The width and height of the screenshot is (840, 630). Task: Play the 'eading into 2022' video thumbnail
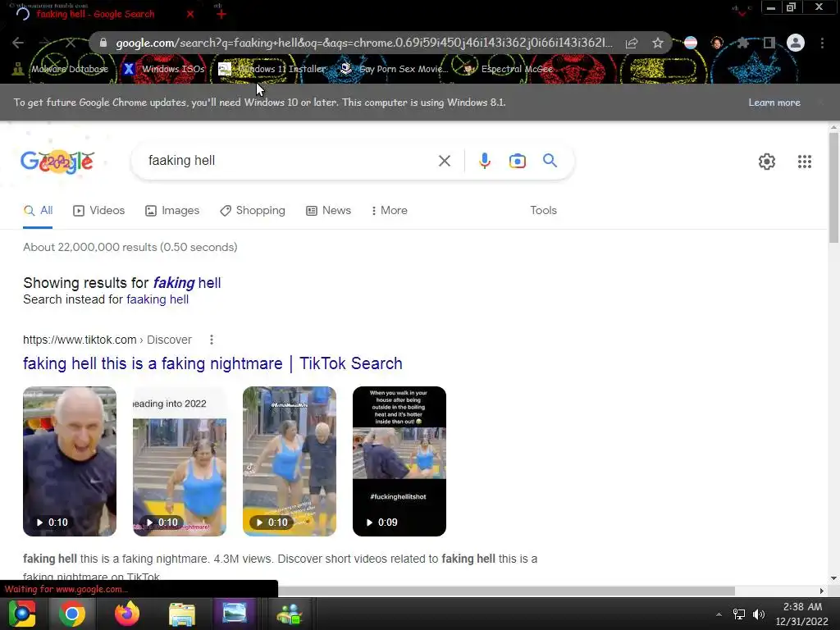click(180, 461)
